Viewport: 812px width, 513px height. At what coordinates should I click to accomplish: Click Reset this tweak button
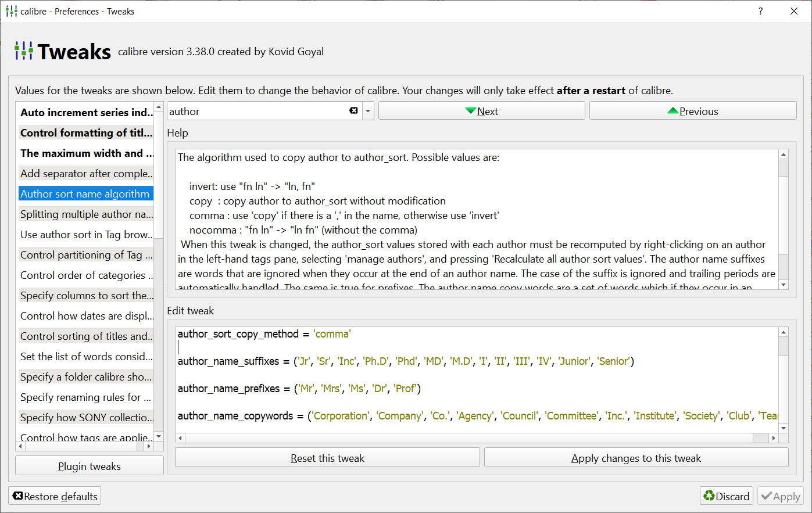(327, 458)
